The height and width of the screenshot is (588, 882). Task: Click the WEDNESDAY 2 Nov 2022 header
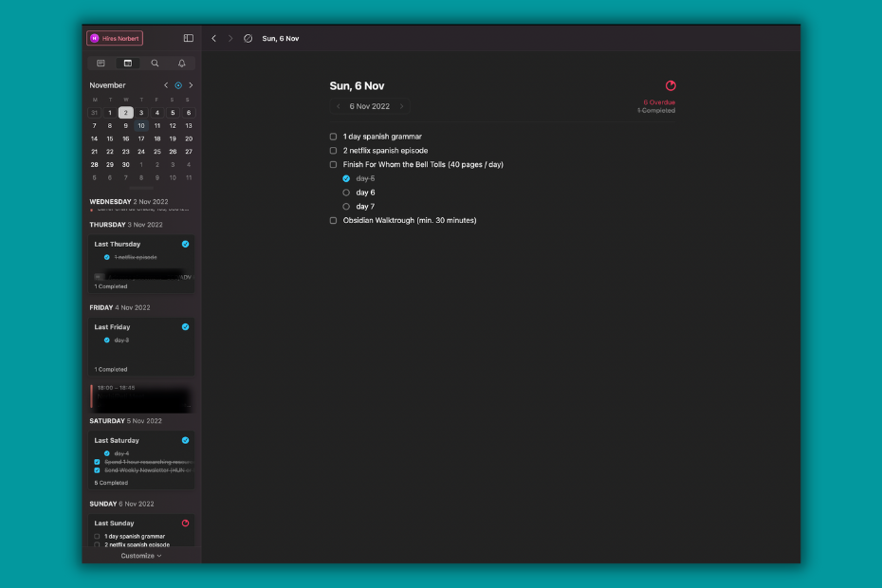click(x=129, y=201)
